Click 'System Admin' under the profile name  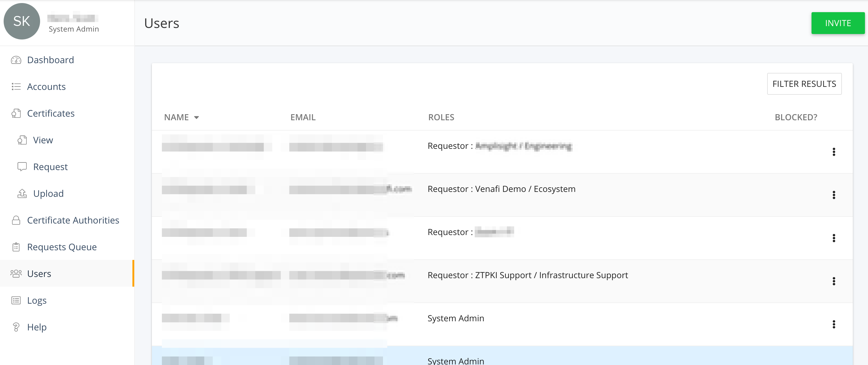click(x=74, y=29)
